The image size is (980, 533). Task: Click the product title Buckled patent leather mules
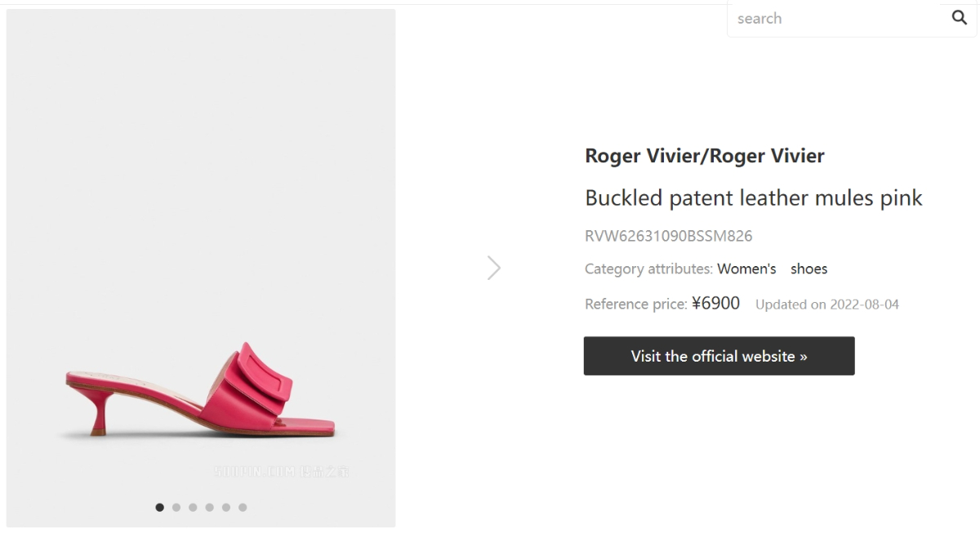coord(753,198)
